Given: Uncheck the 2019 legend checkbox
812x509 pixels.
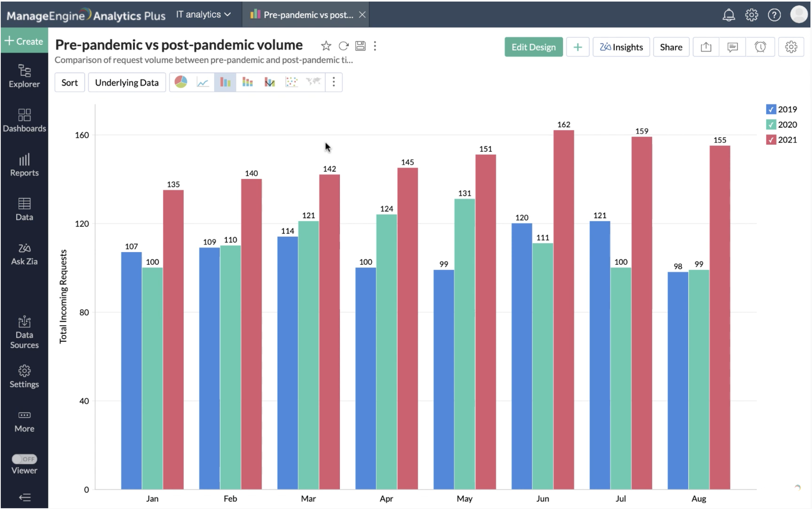Looking at the screenshot, I should (771, 110).
